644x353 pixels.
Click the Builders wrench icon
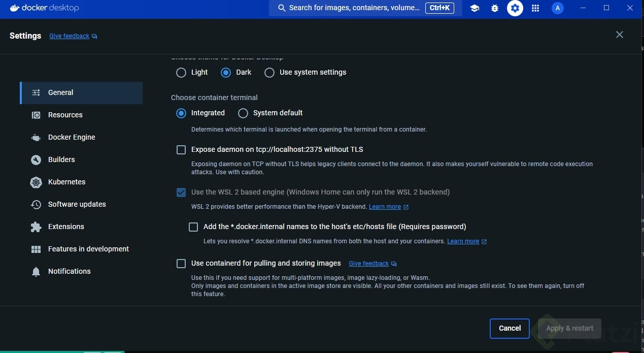(x=36, y=159)
